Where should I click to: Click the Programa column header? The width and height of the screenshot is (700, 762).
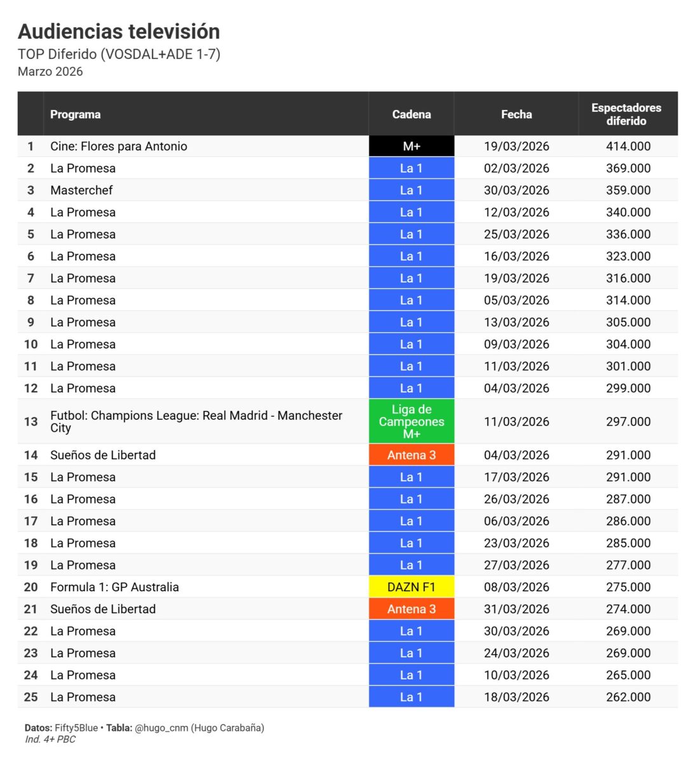[x=76, y=114]
